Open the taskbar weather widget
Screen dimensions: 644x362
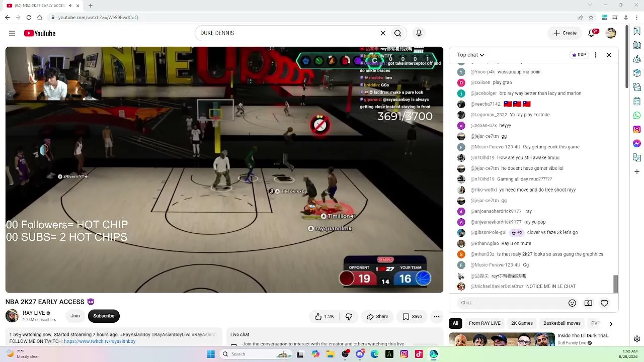pos(23,354)
